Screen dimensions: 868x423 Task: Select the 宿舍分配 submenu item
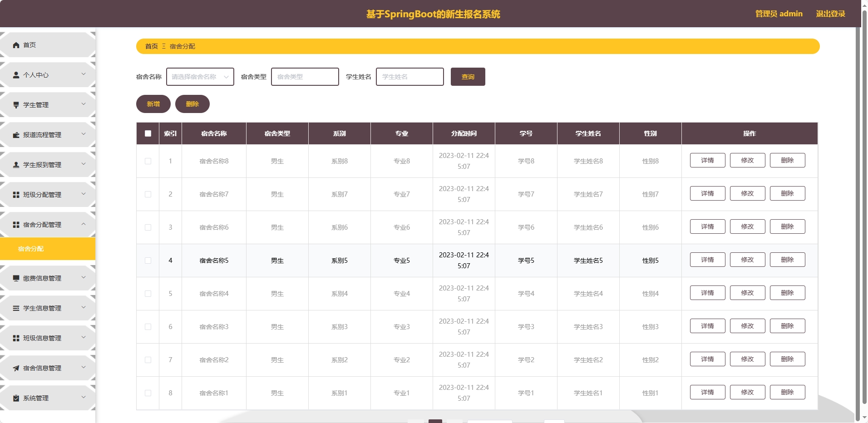point(48,249)
